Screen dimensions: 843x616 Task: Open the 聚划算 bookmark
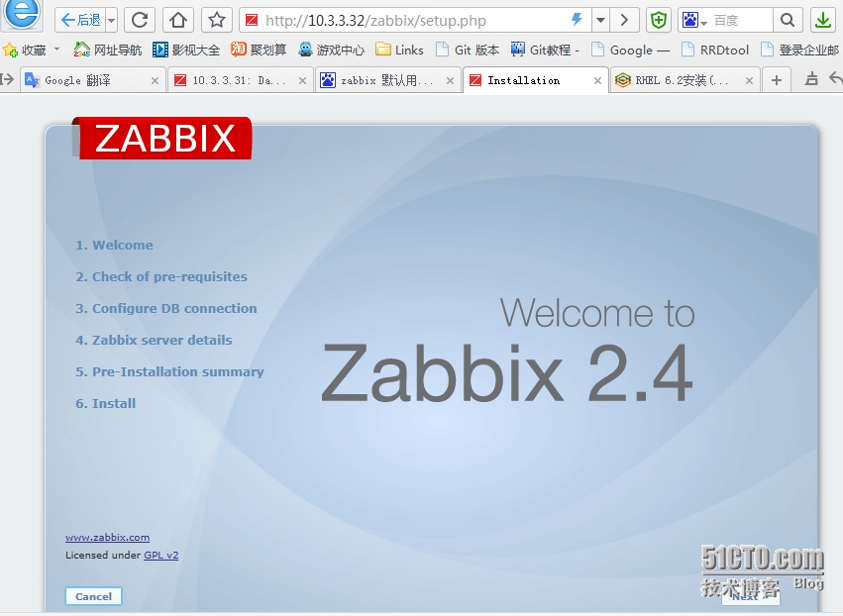[259, 50]
